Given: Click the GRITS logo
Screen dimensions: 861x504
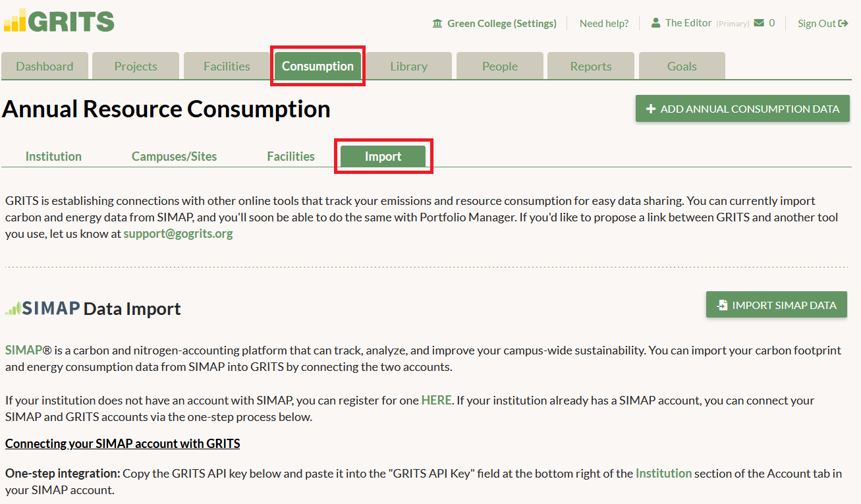Looking at the screenshot, I should coord(59,21).
